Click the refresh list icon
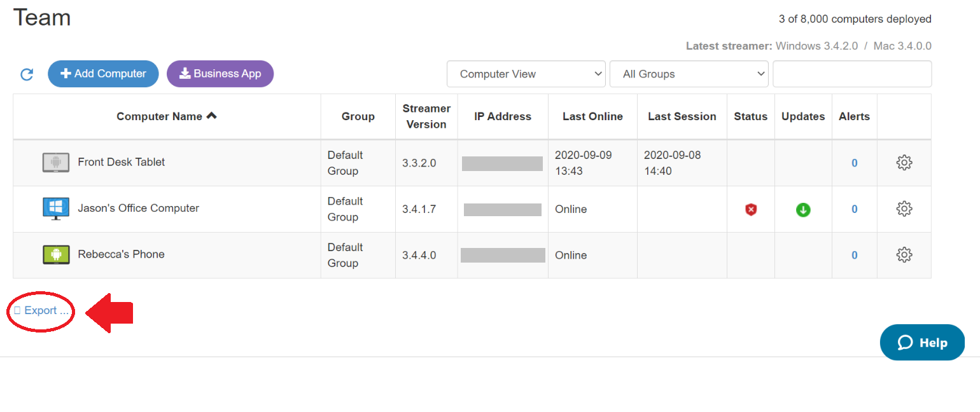This screenshot has width=980, height=412. 27,74
